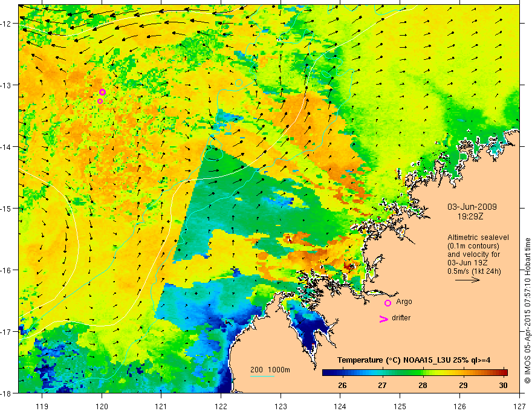Screen dimensions: 532x411
Task: Click the larger magenta Argo float circle on the map
Action: click(x=102, y=92)
